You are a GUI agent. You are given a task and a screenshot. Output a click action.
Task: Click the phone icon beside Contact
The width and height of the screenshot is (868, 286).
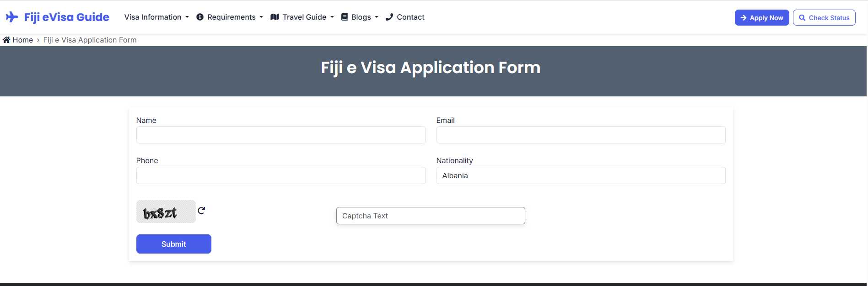(389, 17)
